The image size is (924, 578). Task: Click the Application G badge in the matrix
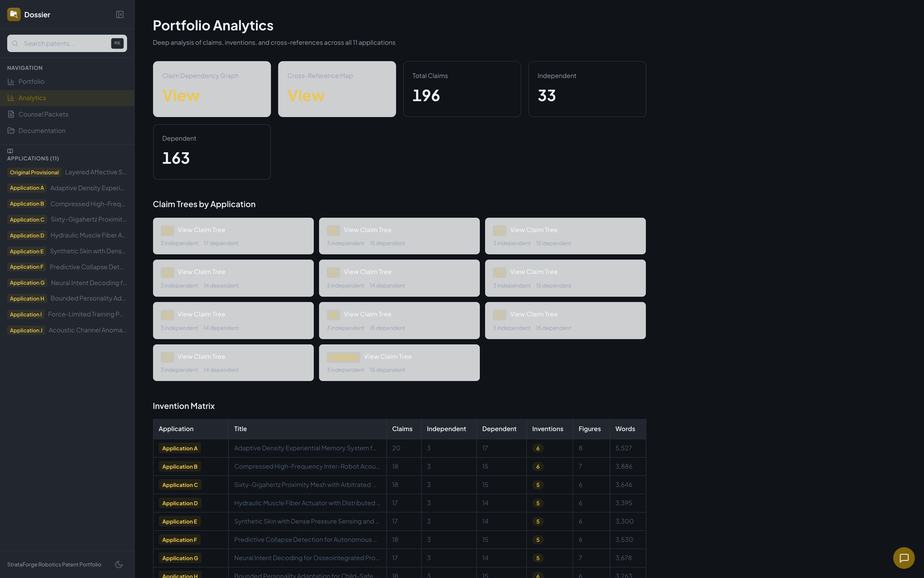click(x=180, y=558)
